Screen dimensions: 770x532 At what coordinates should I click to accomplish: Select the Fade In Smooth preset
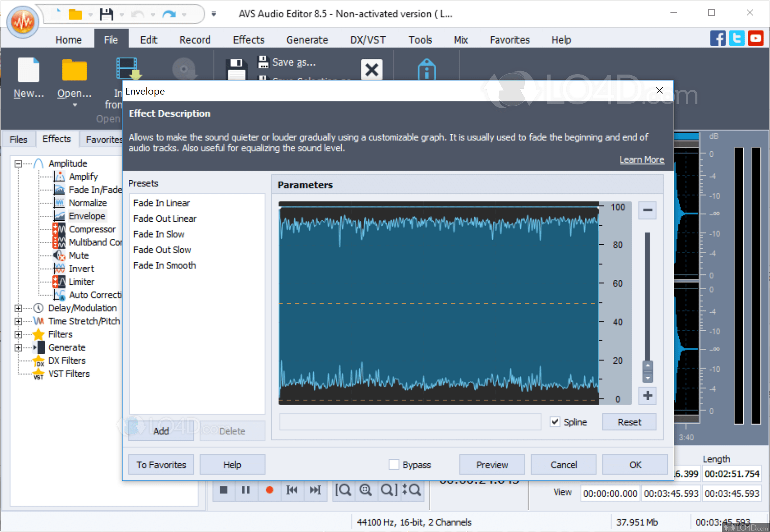click(164, 265)
